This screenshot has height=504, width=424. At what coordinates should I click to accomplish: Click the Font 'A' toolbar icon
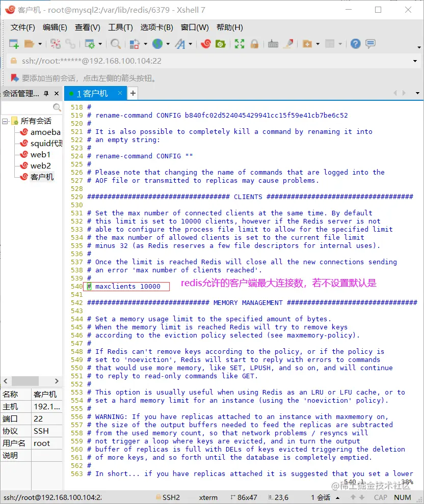(180, 44)
